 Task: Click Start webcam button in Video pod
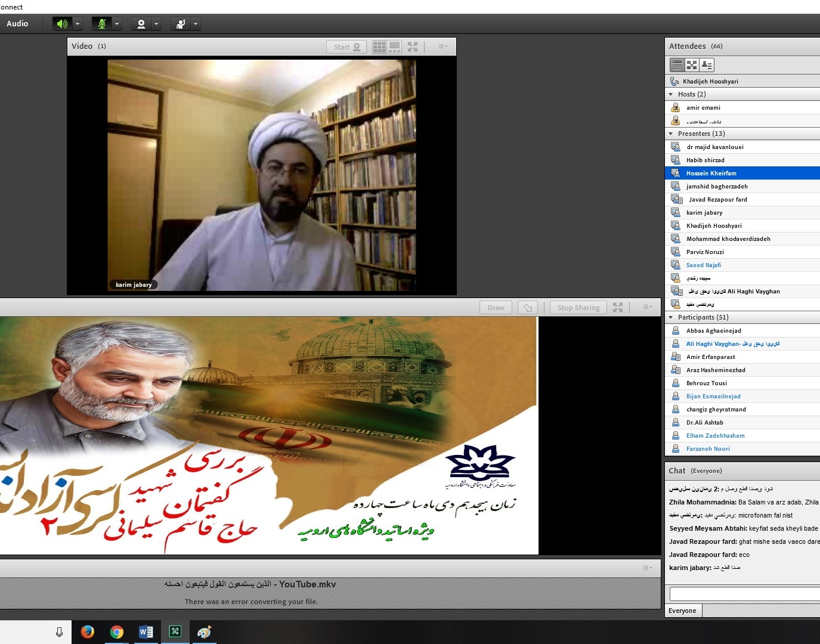346,47
